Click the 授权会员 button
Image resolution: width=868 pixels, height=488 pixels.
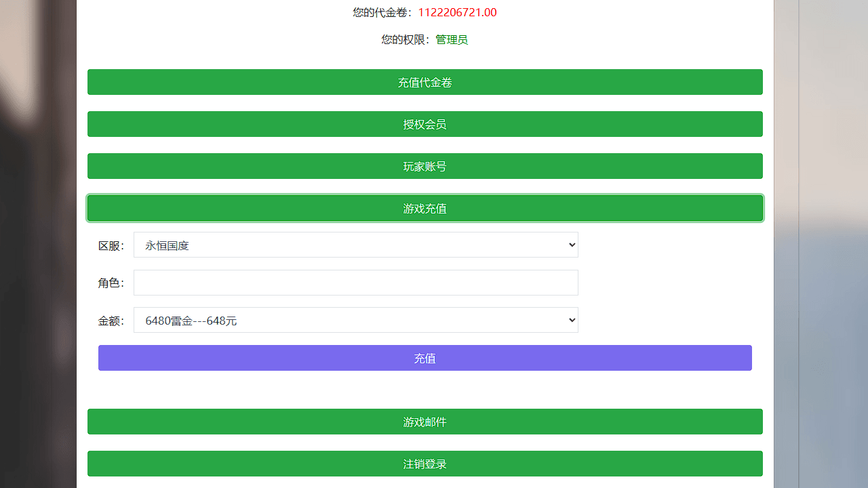(x=425, y=124)
